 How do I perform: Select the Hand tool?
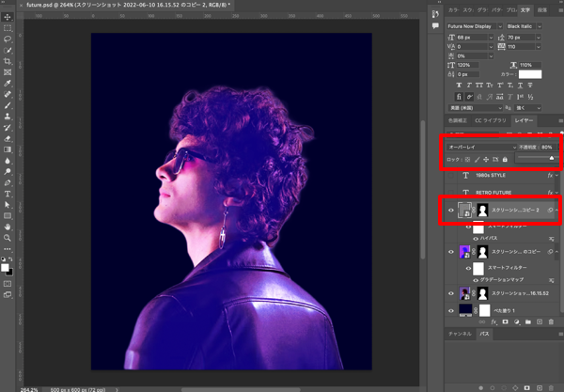click(x=8, y=227)
